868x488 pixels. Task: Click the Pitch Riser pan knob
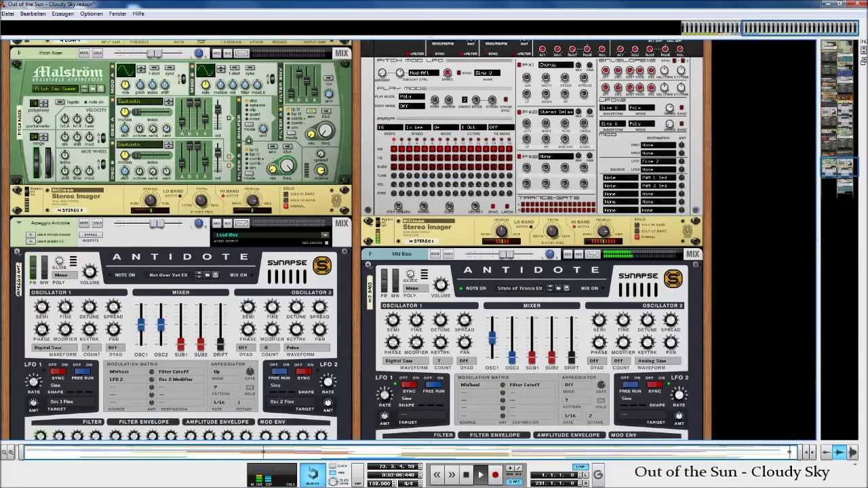[199, 54]
